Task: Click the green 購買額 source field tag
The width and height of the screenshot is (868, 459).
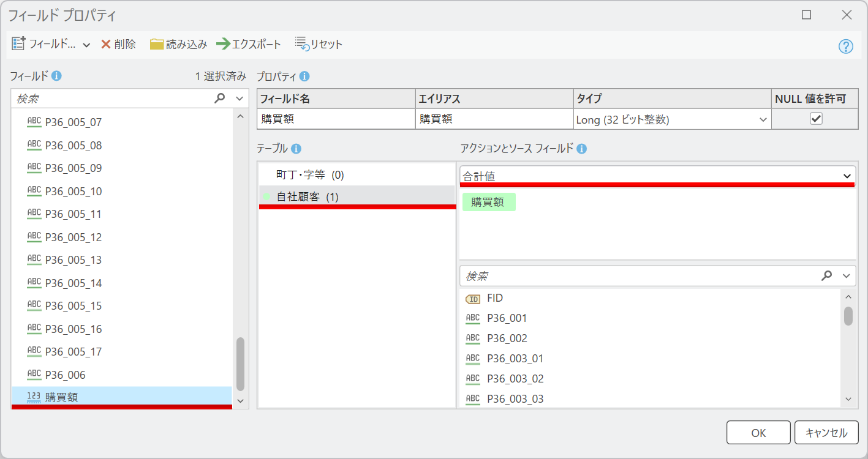Action: [488, 203]
